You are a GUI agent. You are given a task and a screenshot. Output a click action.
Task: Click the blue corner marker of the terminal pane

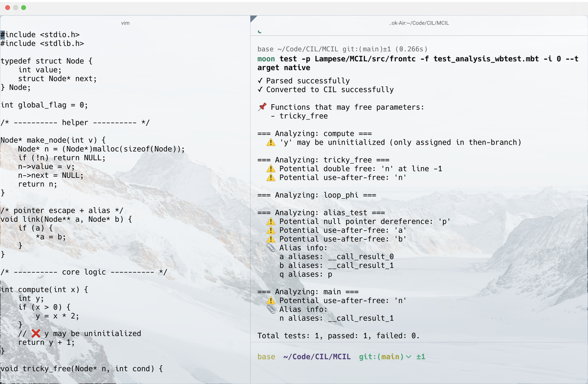point(253,18)
